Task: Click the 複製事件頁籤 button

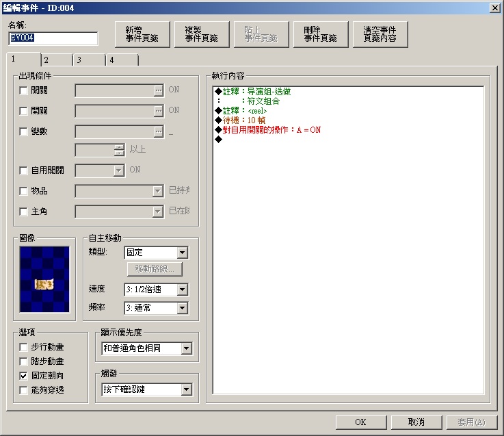Action: [x=202, y=34]
